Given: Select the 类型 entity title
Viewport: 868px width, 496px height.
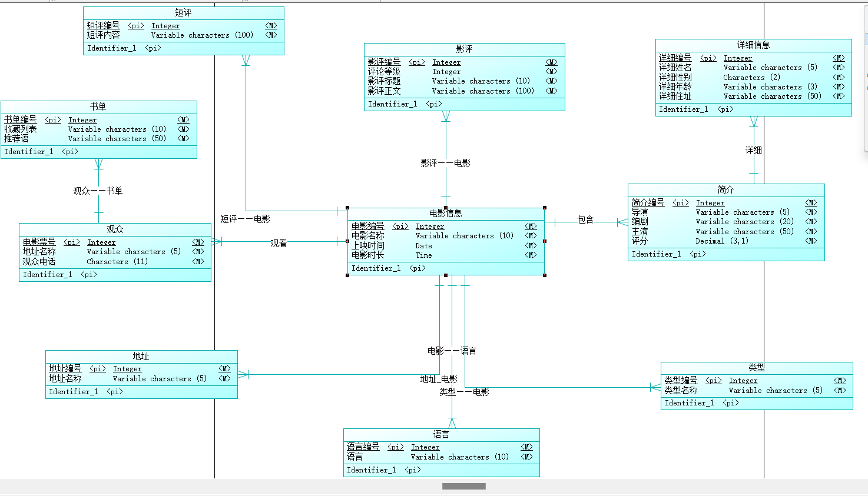Looking at the screenshot, I should 756,367.
